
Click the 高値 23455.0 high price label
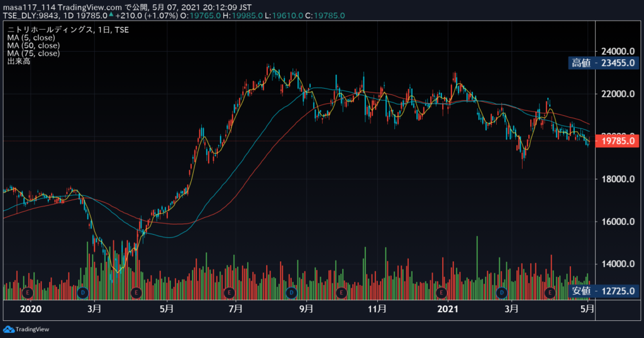(x=603, y=63)
